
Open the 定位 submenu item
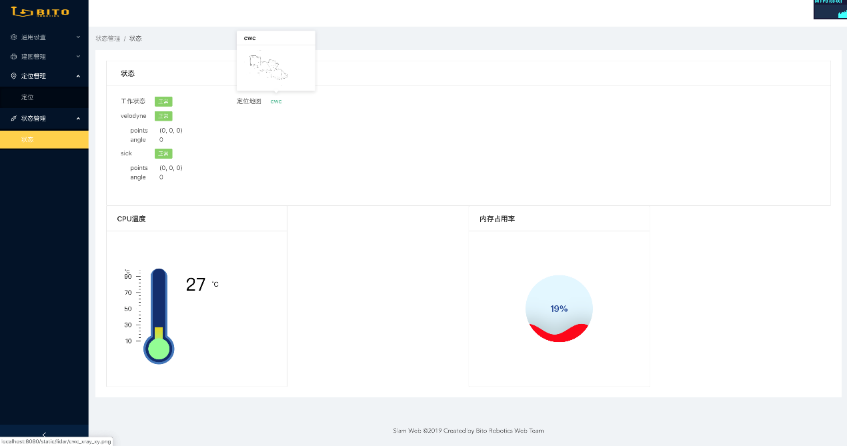point(27,97)
